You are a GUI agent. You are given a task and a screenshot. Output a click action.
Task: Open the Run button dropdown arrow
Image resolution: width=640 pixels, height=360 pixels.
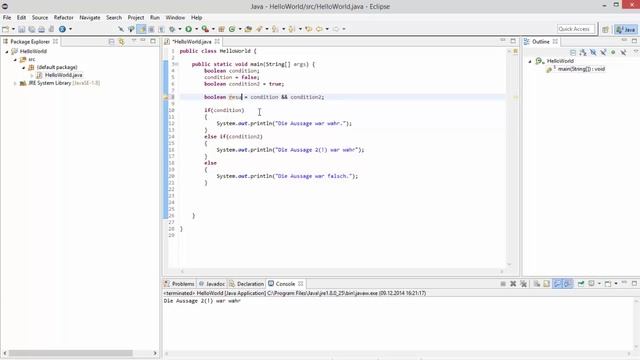pyautogui.click(x=196, y=29)
